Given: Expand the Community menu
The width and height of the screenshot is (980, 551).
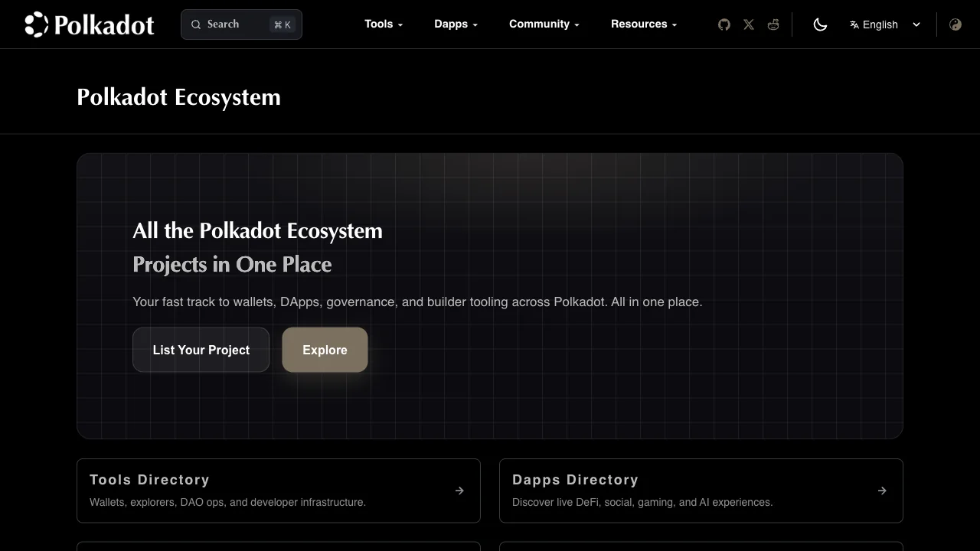Looking at the screenshot, I should point(544,24).
